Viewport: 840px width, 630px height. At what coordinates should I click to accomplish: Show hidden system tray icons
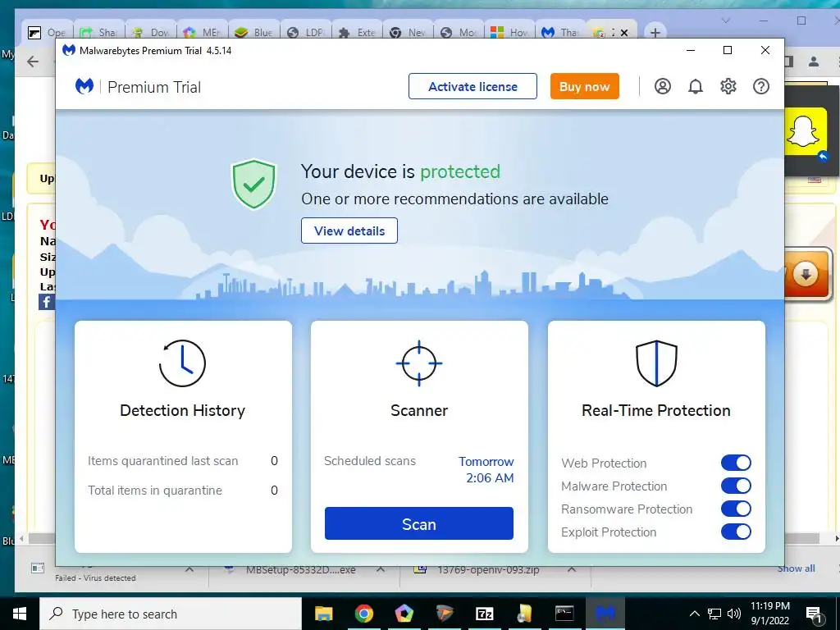click(x=694, y=614)
